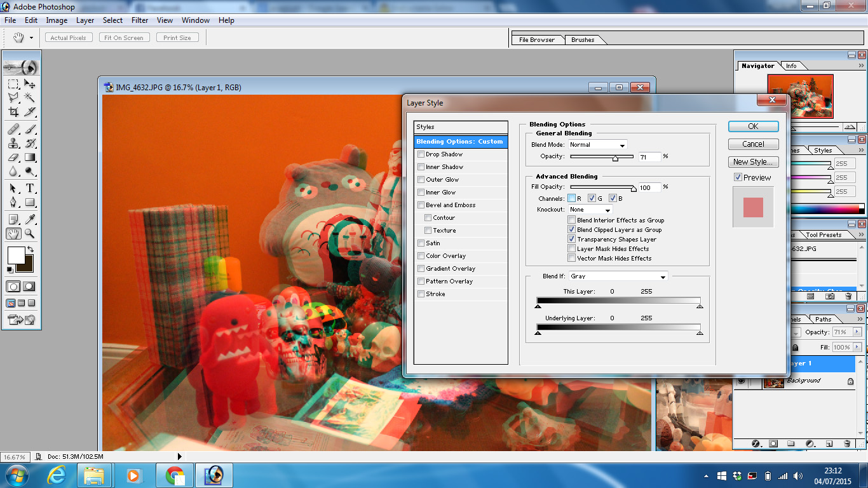Toggle Blend Interior Effects as Group
This screenshot has width=868, height=488.
[x=572, y=220]
